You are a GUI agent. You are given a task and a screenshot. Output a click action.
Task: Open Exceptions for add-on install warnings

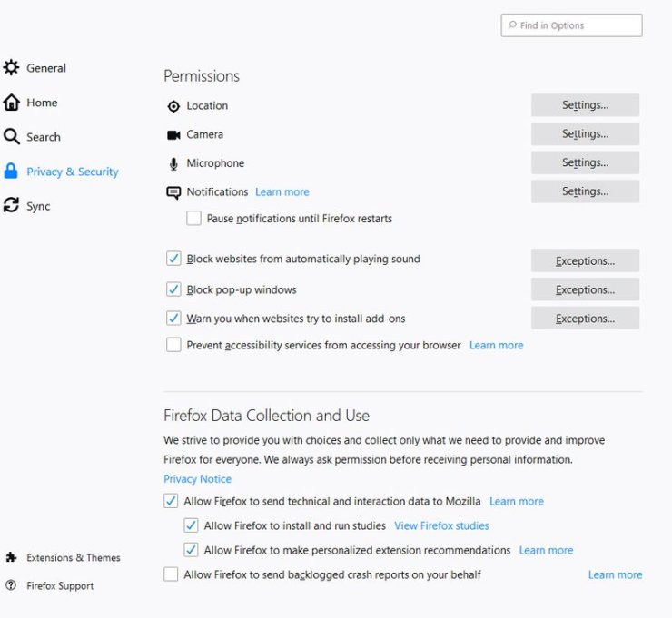(585, 319)
